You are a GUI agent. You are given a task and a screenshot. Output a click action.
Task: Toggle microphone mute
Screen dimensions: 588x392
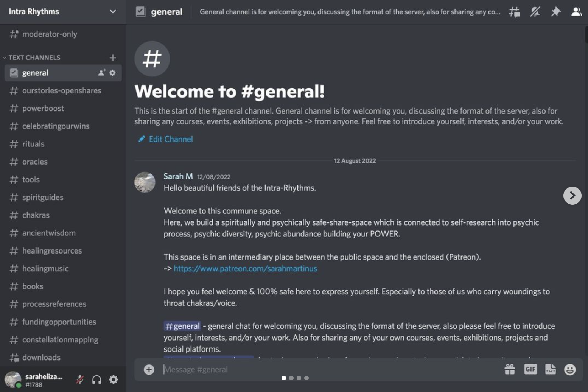pos(80,380)
